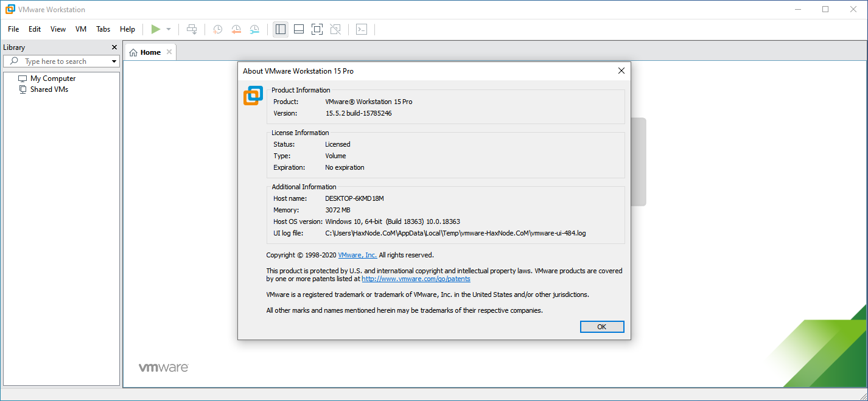Open the Edit menu
Viewport: 868px width, 401px height.
(x=35, y=29)
